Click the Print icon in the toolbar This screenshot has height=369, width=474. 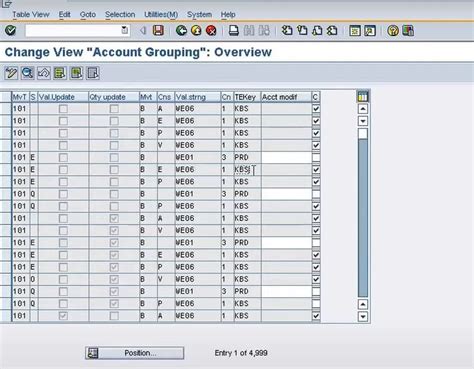tap(234, 31)
